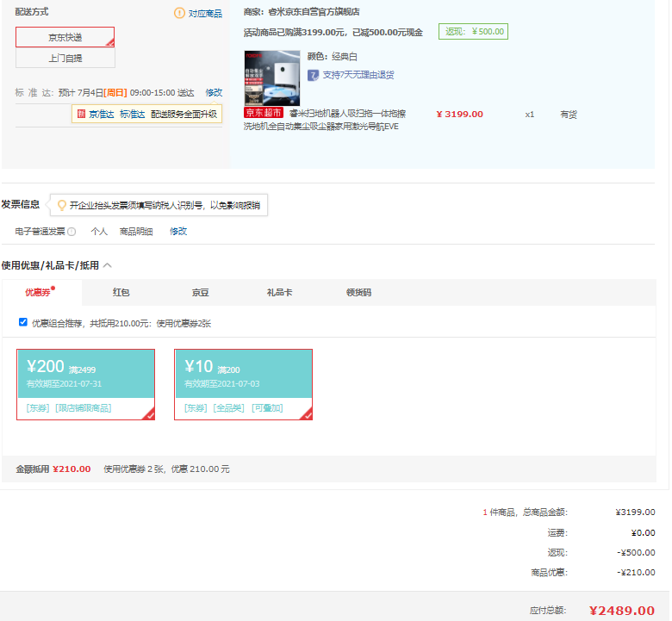Click the red 新 badge icon
Image resolution: width=672 pixels, height=621 pixels.
tap(82, 114)
